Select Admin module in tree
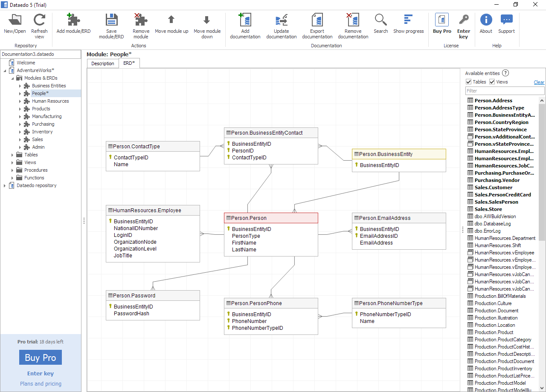 (38, 147)
